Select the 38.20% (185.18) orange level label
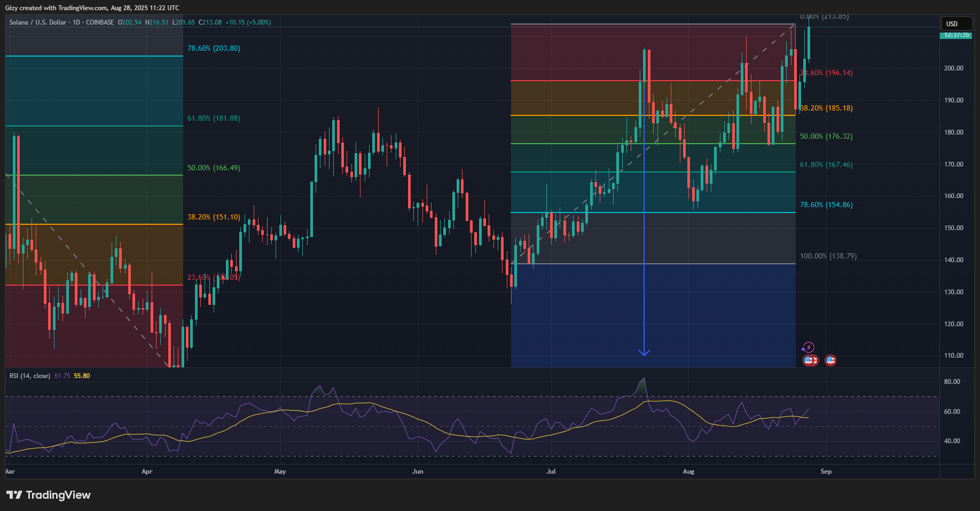 (826, 108)
